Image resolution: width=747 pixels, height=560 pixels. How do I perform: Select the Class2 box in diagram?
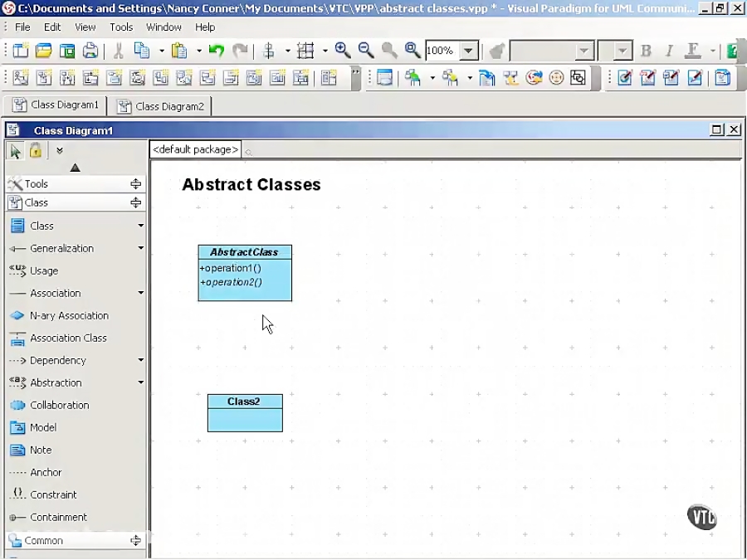(x=245, y=413)
